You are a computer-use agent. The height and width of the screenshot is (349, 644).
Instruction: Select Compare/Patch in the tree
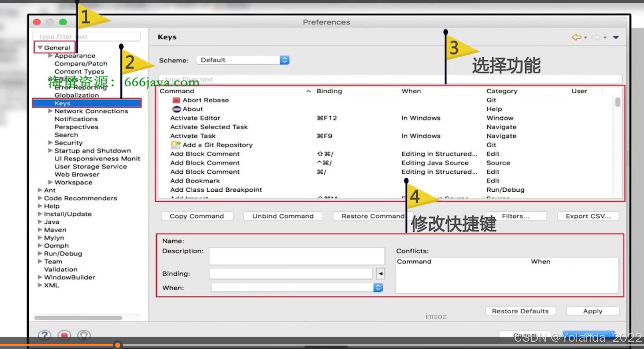(81, 64)
